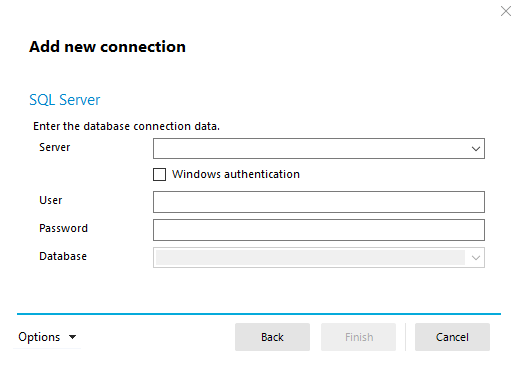Focus the User input field
Viewport: 518px width, 367px height.
click(x=319, y=202)
